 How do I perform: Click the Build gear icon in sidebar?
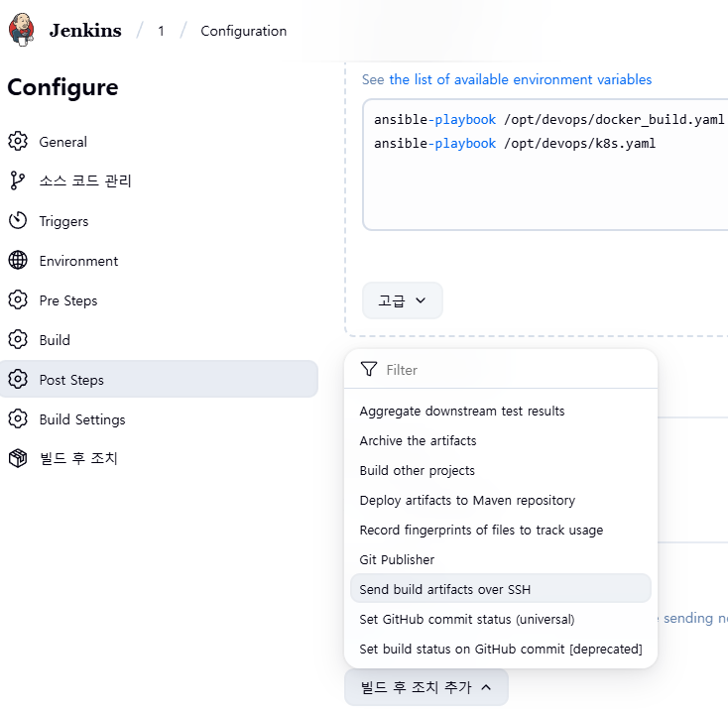pyautogui.click(x=18, y=340)
